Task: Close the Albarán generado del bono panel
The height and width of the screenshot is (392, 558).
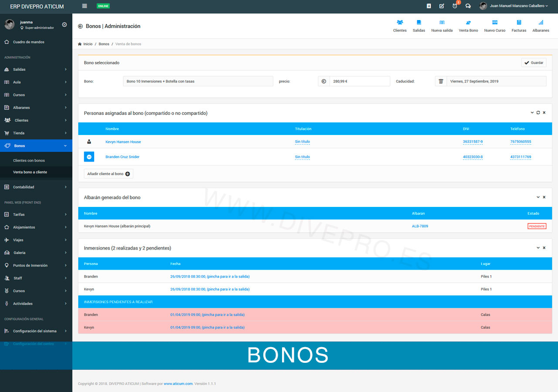Action: 544,197
